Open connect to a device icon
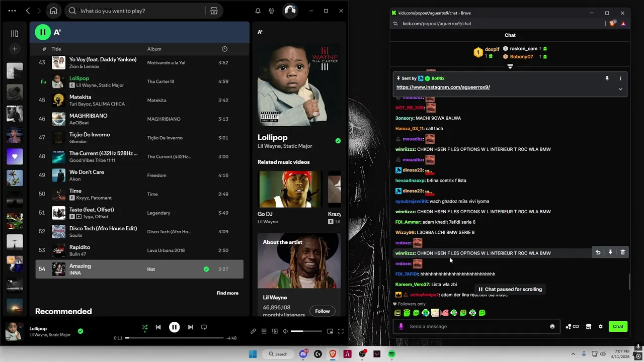 click(275, 331)
